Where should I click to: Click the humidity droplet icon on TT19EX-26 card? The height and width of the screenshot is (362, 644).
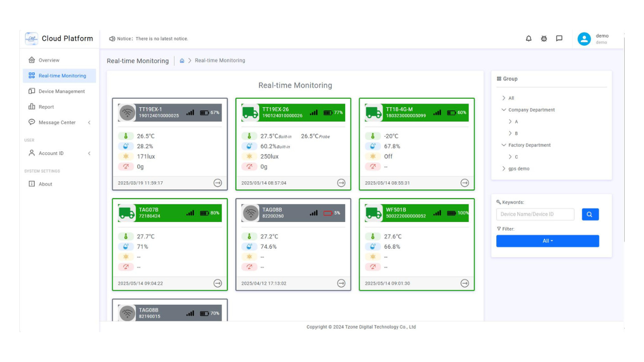pos(250,146)
